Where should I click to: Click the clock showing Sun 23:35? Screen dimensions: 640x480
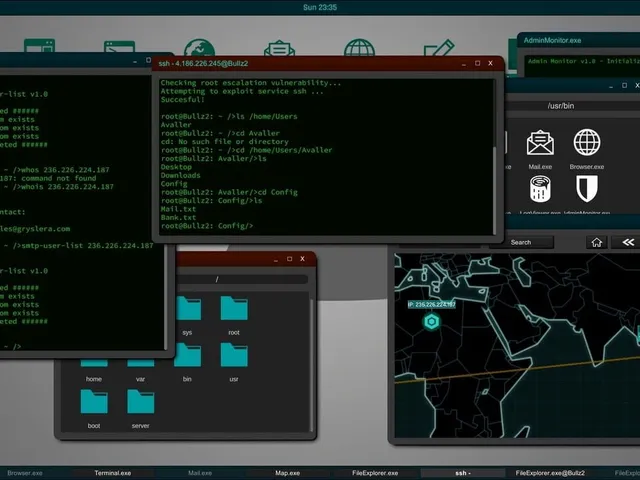click(320, 7)
